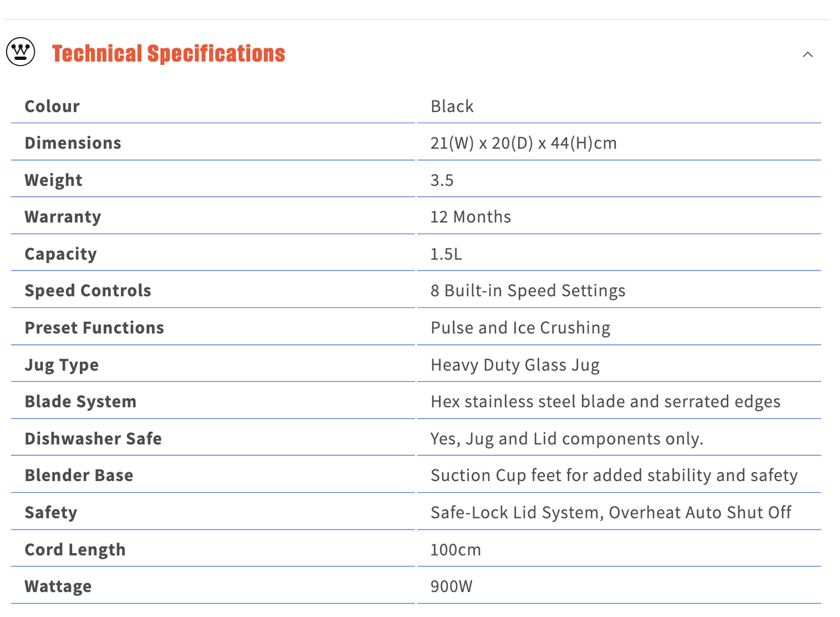This screenshot has height=617, width=840.
Task: Click the Dishwasher Safe label
Action: [93, 439]
